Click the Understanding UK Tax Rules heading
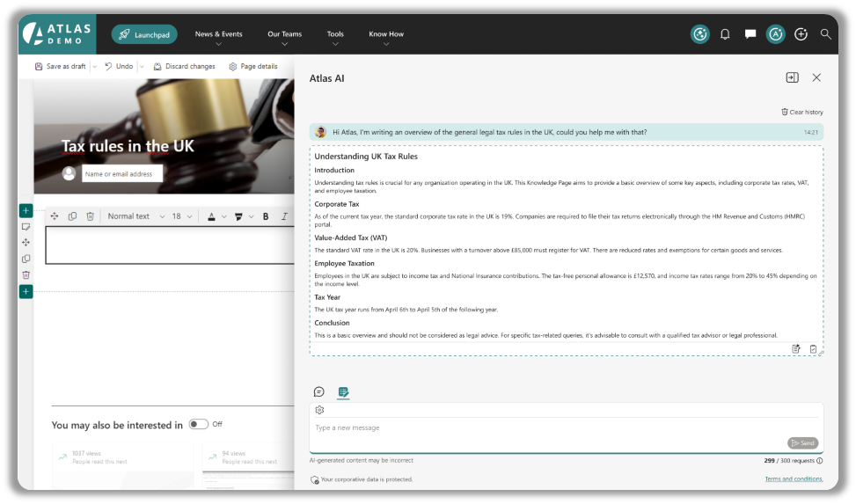The width and height of the screenshot is (856, 504). [366, 157]
